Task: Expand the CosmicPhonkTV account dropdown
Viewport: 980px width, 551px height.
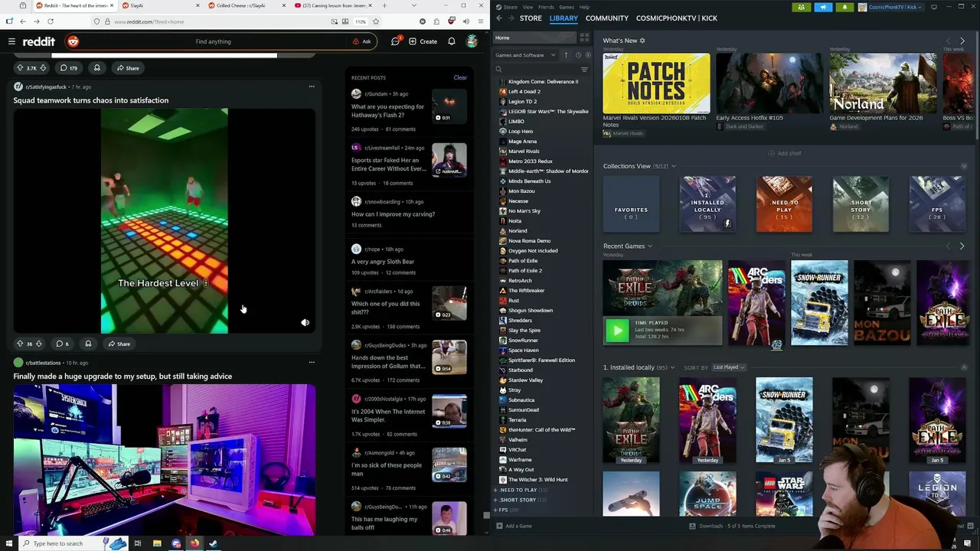Action: click(891, 7)
